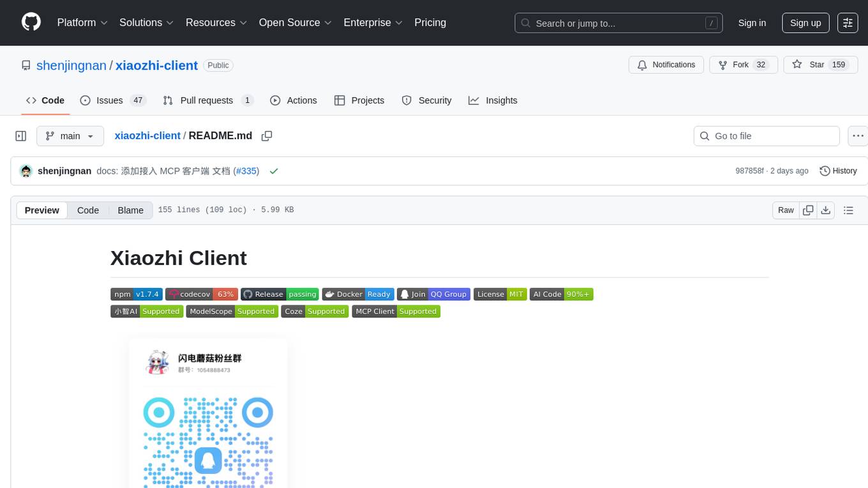
Task: Click the Coze Supported badge
Action: (x=315, y=312)
